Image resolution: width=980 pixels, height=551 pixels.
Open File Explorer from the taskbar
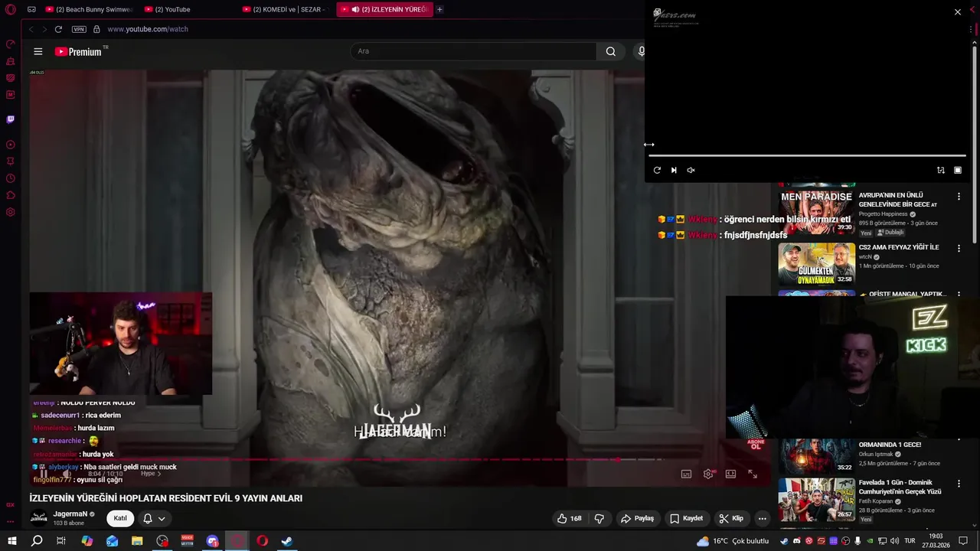point(137,541)
